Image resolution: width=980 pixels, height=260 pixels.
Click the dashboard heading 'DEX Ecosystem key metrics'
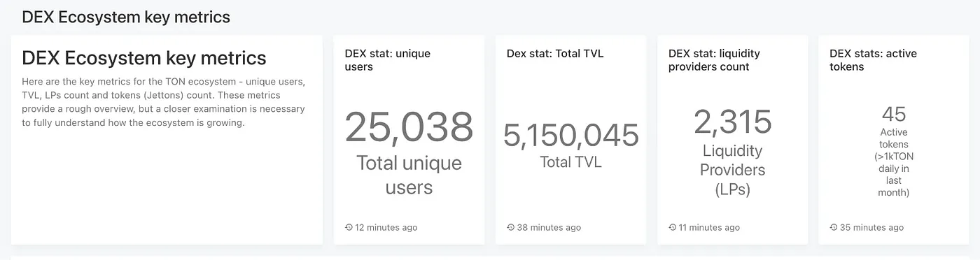tap(126, 17)
